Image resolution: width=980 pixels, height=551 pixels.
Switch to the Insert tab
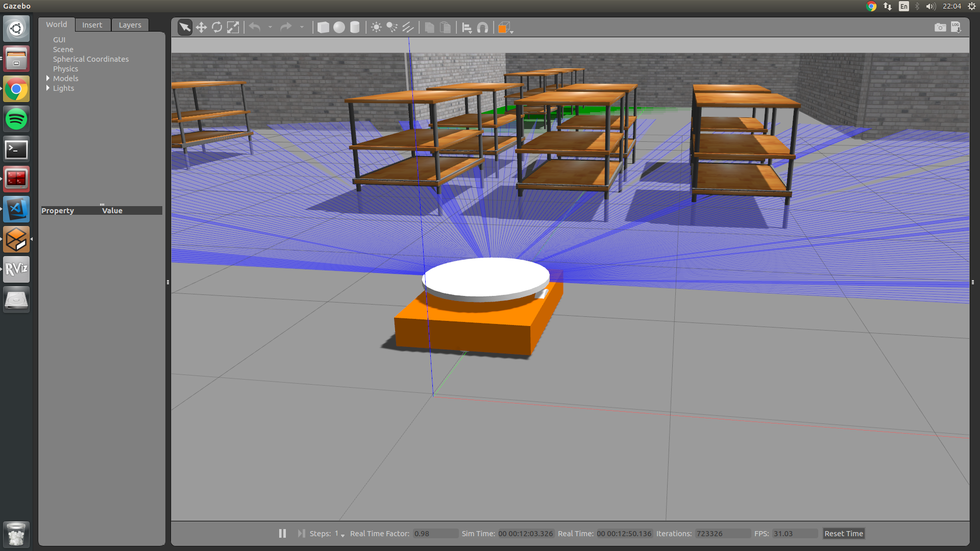(92, 25)
